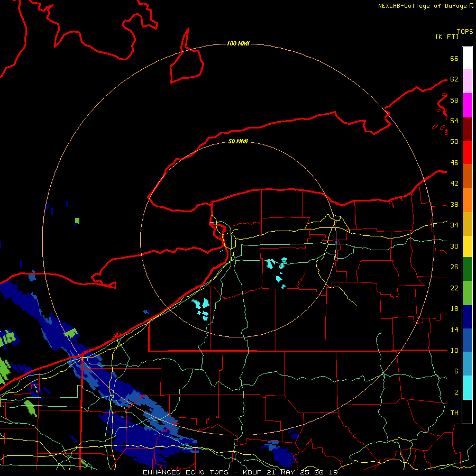Click the 50 value on the legend scale

coord(454,142)
